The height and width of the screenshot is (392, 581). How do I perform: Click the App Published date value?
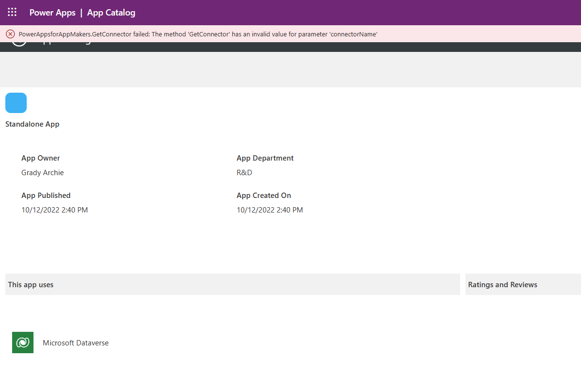click(54, 210)
